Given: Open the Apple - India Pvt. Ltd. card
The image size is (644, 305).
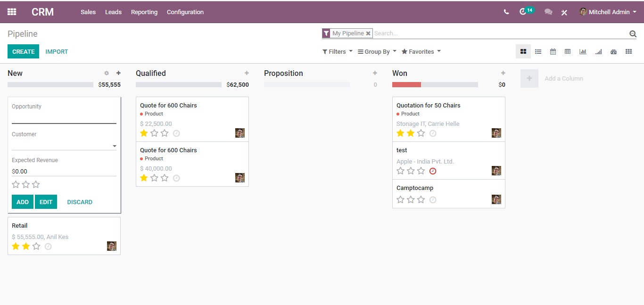Looking at the screenshot, I should click(x=449, y=161).
